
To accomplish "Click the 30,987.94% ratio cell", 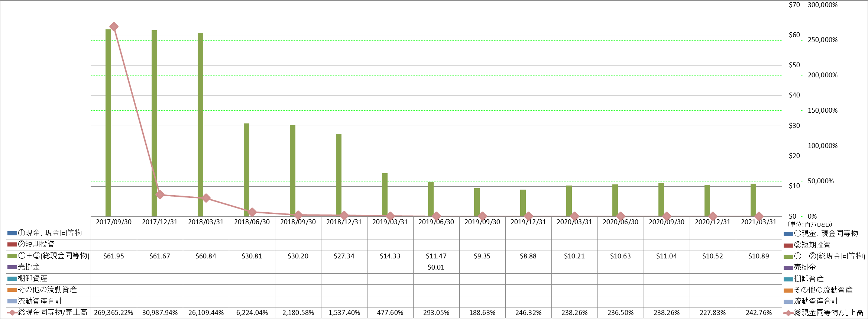I will tap(160, 313).
